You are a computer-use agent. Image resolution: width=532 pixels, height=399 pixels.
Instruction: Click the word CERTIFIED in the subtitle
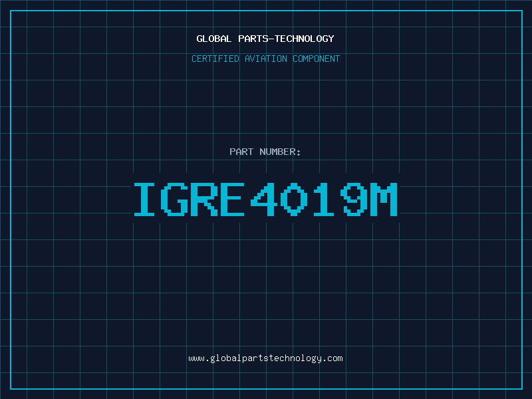tap(215, 59)
